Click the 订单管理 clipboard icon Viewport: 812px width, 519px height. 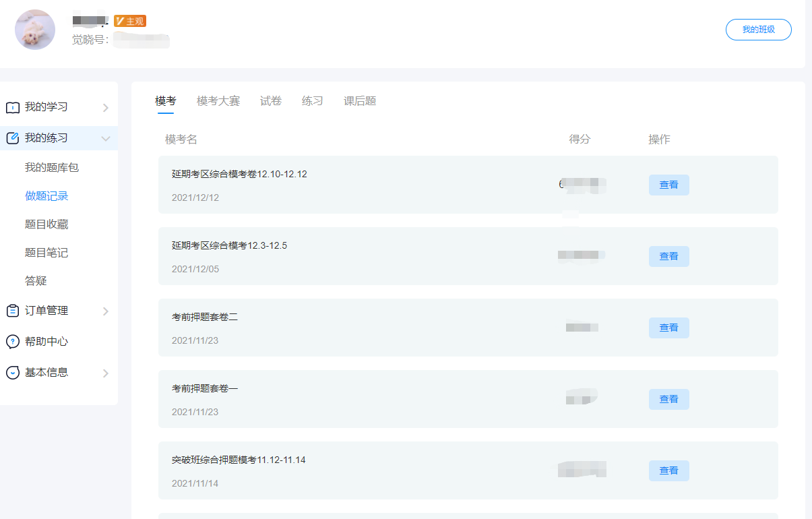point(13,311)
